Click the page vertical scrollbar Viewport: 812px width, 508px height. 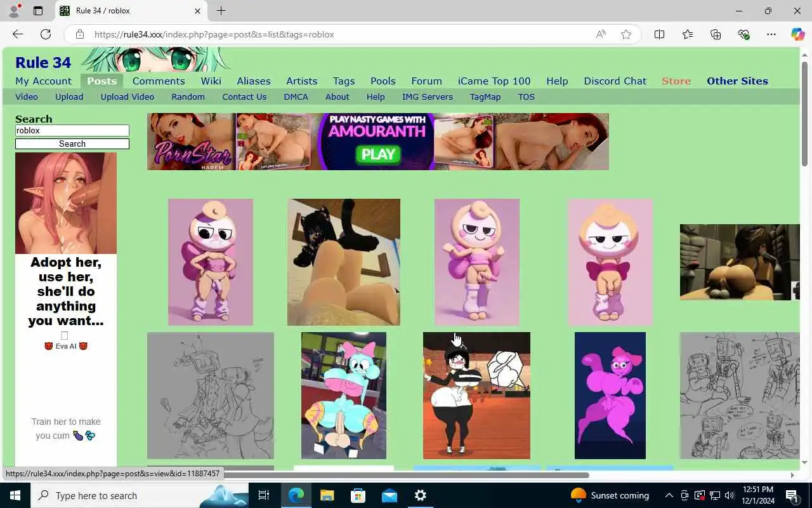tap(804, 114)
